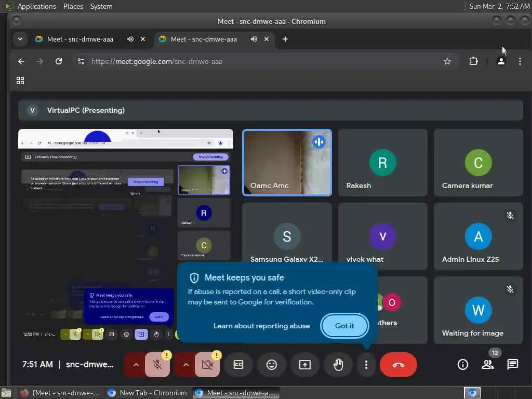
Task: Dismiss the notice with Got it
Action: click(344, 326)
